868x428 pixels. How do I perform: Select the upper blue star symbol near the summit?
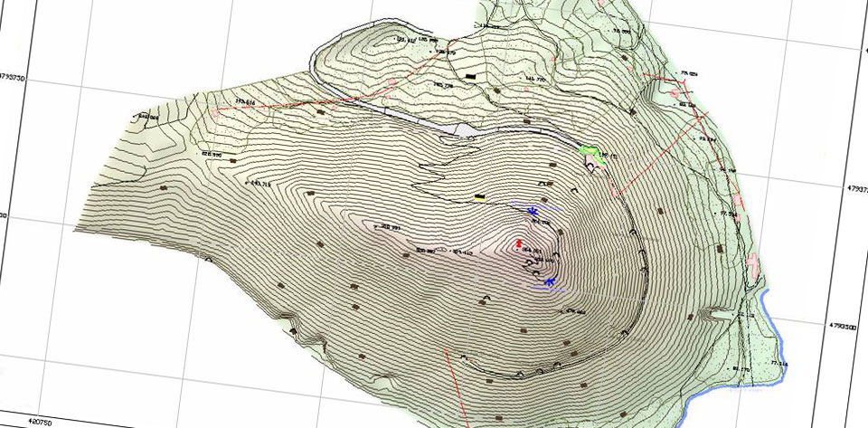[533, 210]
